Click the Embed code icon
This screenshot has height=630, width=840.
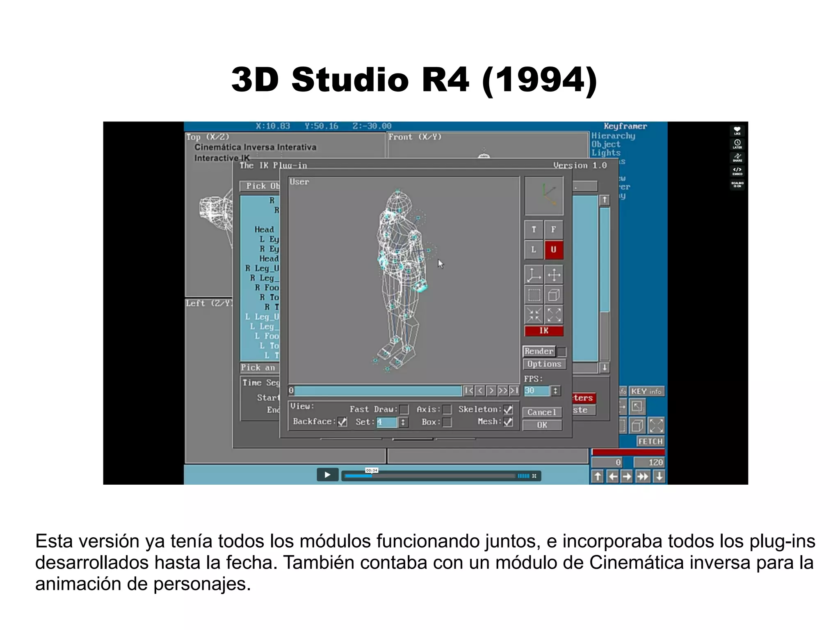[x=737, y=171]
